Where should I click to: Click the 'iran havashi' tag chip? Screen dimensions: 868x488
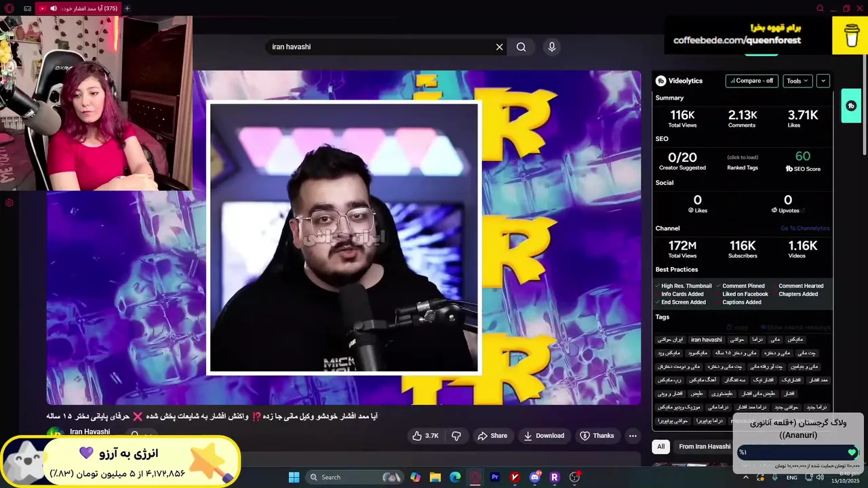707,340
